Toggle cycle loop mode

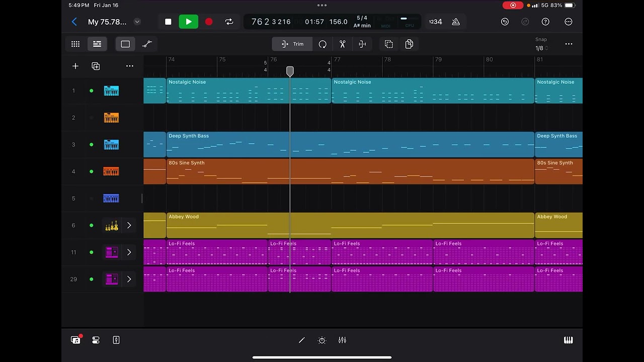(x=229, y=22)
